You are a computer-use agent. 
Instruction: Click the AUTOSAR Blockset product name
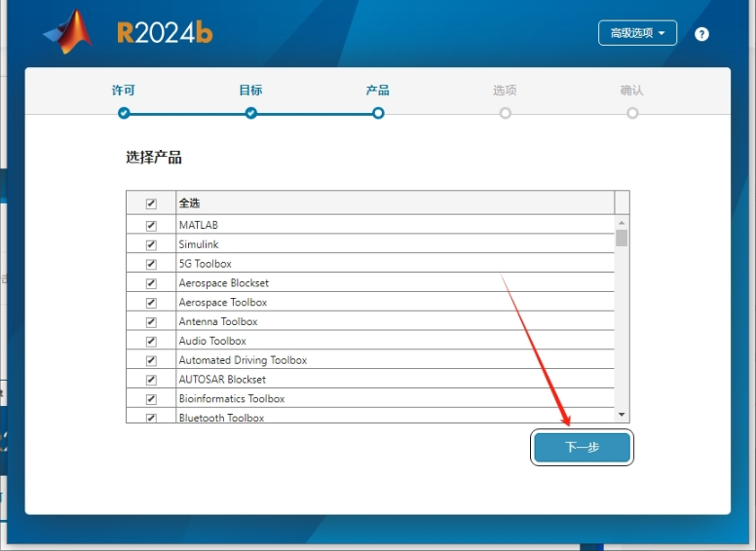click(x=222, y=379)
